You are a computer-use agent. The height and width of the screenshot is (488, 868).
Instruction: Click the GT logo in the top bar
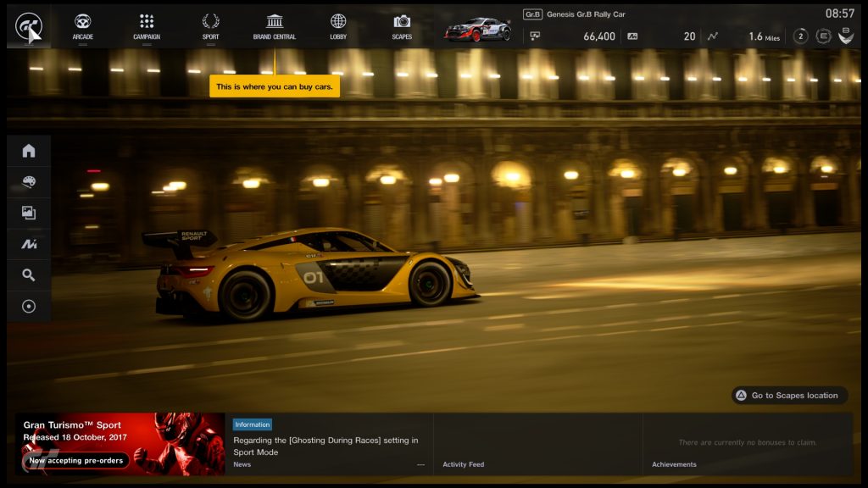click(28, 26)
